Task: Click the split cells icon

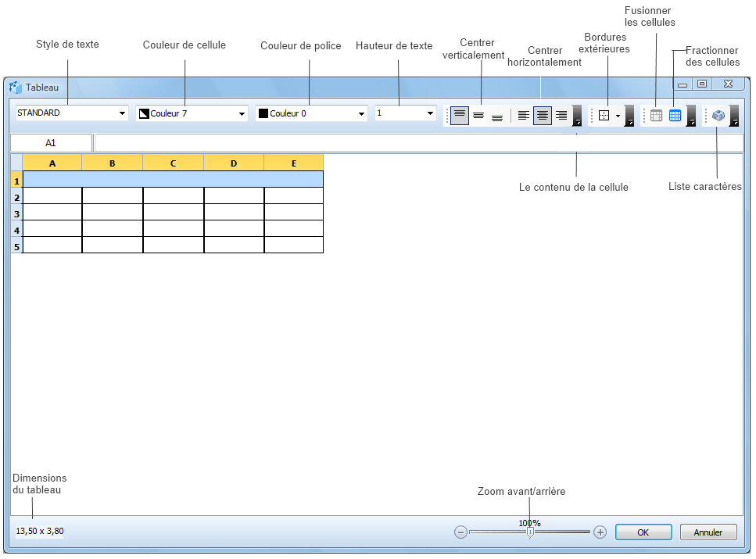Action: point(675,116)
